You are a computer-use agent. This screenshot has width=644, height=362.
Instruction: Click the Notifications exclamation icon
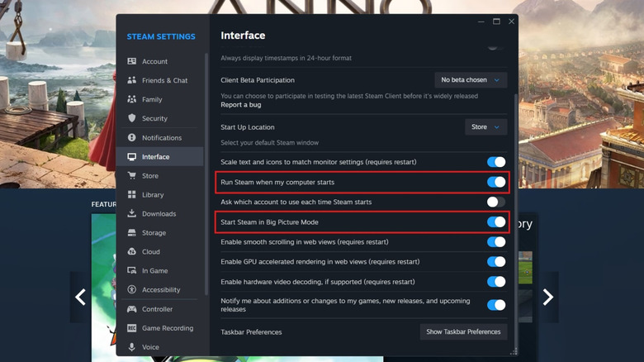(132, 137)
